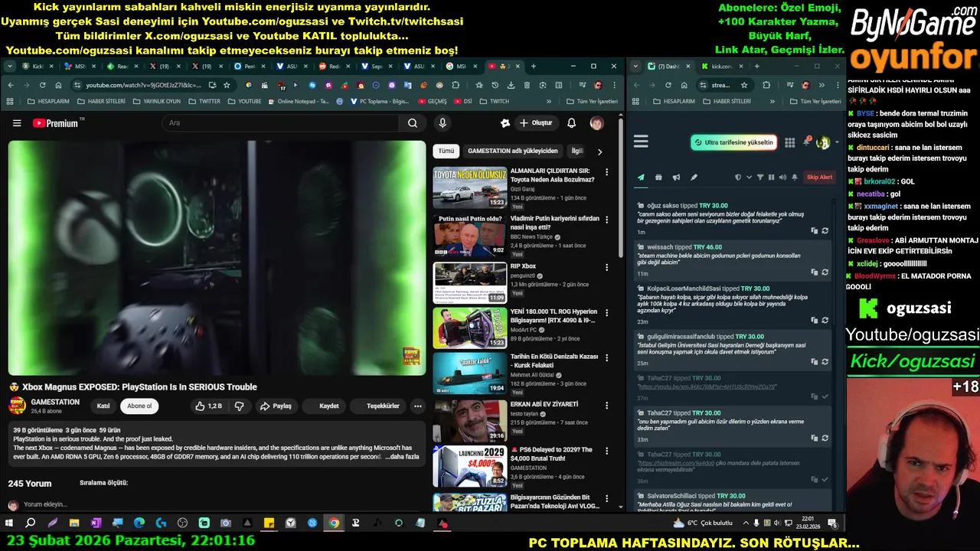Viewport: 980px width, 551px height.
Task: Select the gift icon tab in dashboard
Action: point(658,178)
